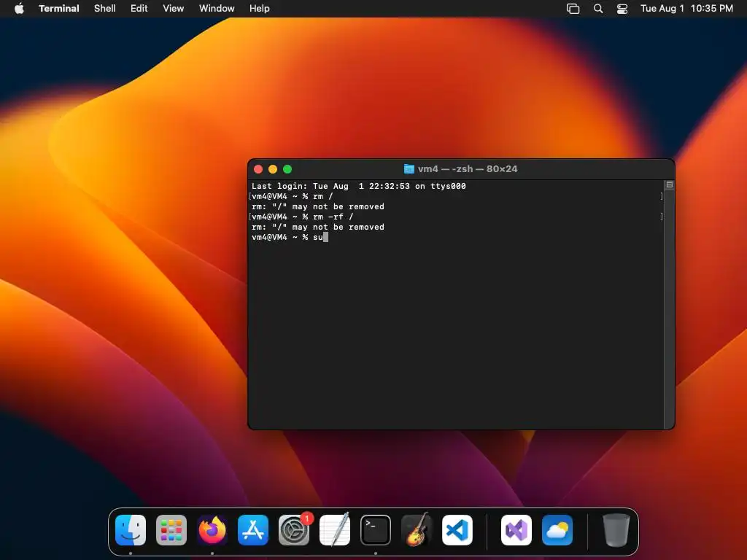The image size is (747, 560).
Task: Click the 'rm -rf /' command line
Action: 303,217
